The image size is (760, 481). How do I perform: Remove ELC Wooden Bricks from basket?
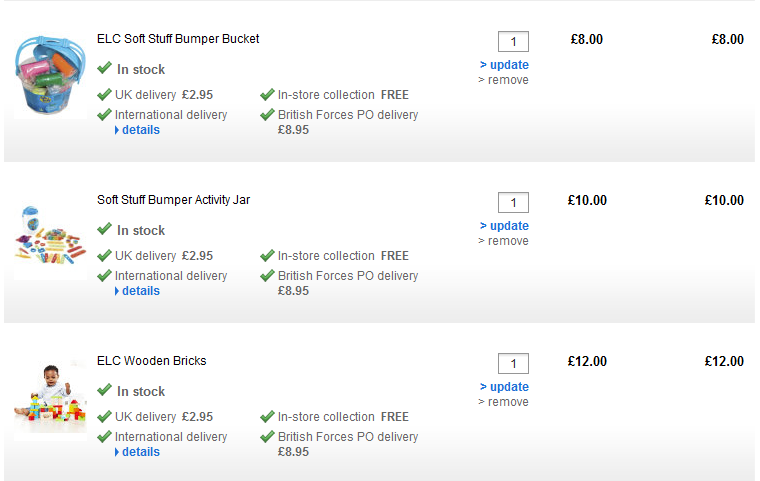[504, 402]
